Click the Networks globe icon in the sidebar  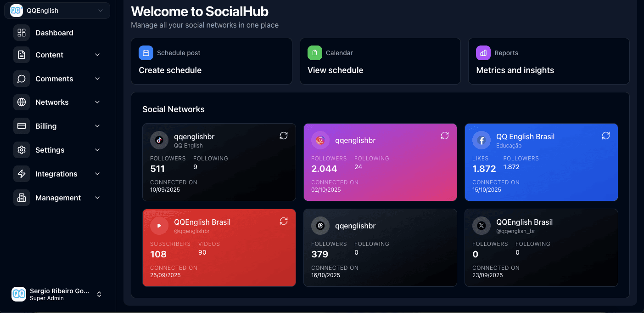coord(21,102)
